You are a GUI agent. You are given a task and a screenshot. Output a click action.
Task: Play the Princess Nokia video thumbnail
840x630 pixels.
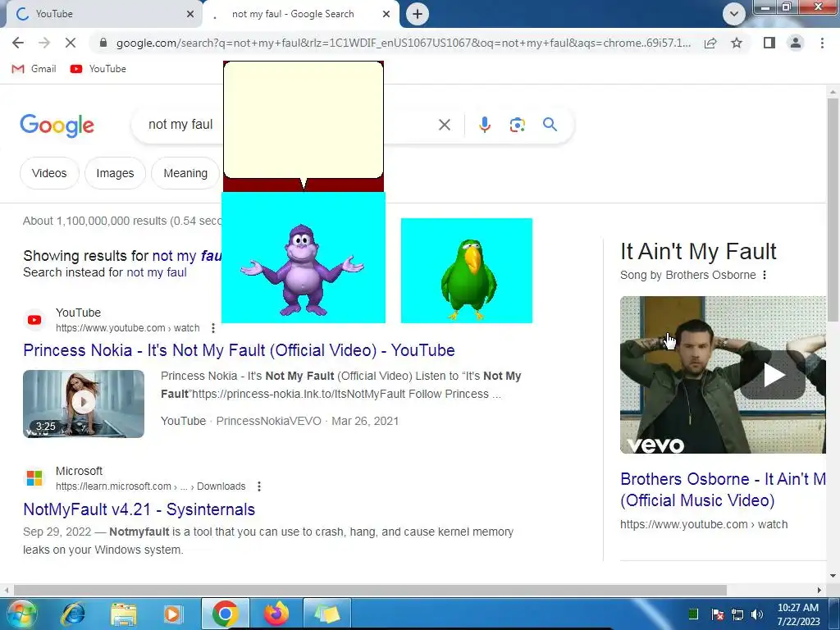84,404
